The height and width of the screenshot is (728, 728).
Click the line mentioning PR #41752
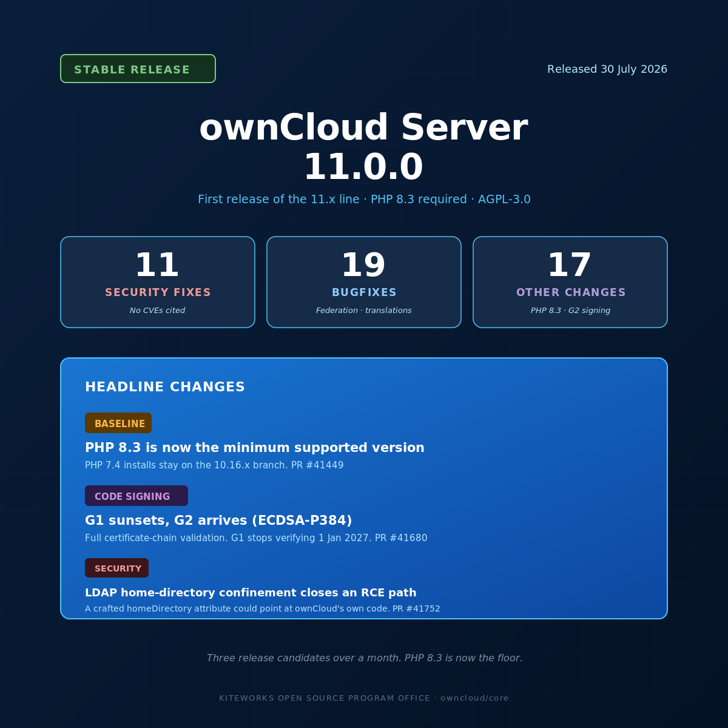tap(263, 608)
